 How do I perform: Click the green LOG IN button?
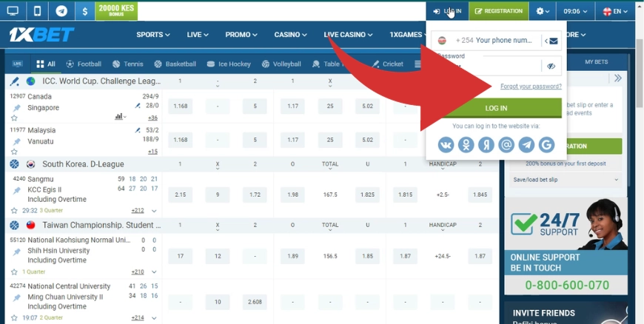click(496, 109)
